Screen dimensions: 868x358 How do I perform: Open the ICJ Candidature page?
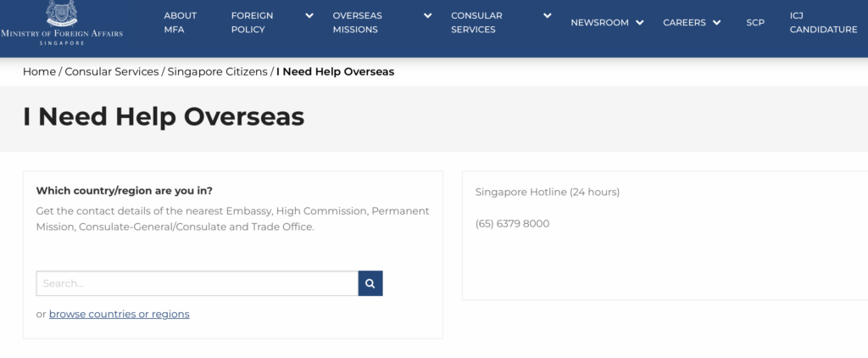pyautogui.click(x=823, y=23)
